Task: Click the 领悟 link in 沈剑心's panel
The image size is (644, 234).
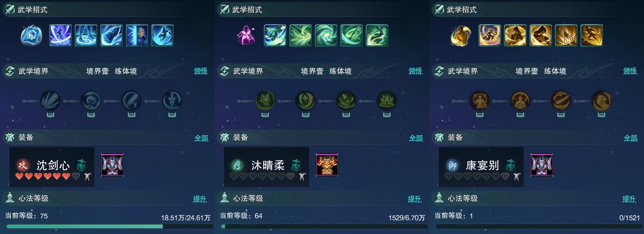Action: pyautogui.click(x=201, y=71)
